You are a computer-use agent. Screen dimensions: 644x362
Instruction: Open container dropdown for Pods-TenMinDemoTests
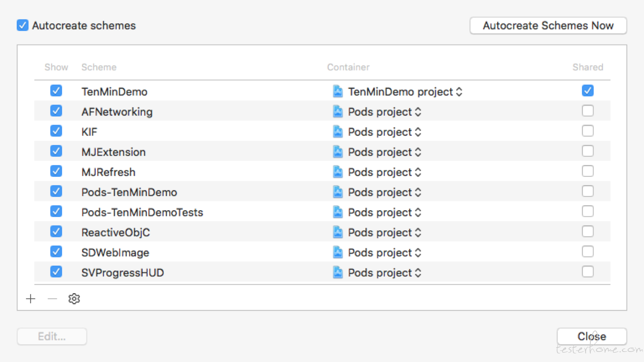[x=418, y=212]
